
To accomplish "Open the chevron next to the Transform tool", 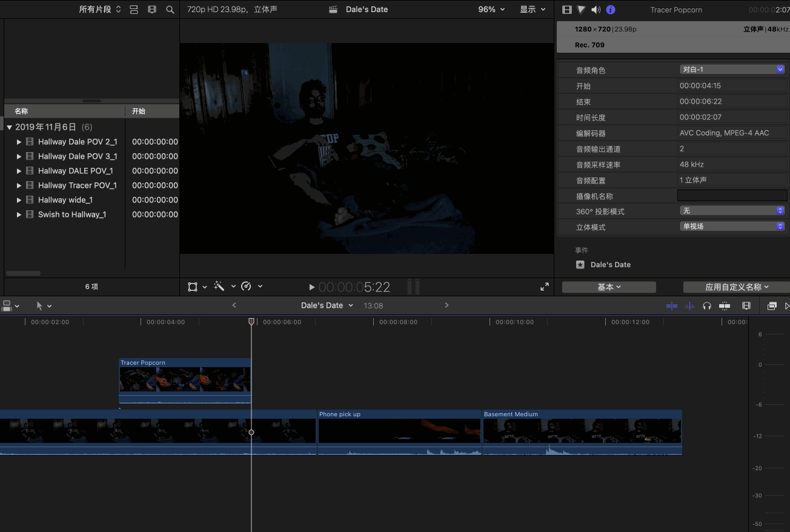I will coord(205,287).
